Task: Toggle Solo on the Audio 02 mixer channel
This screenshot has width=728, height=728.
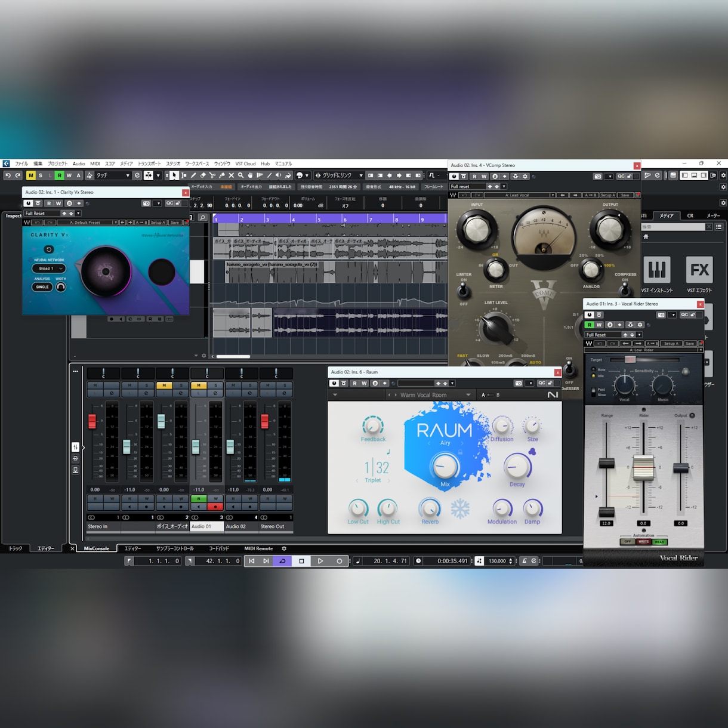Action: coord(249,385)
